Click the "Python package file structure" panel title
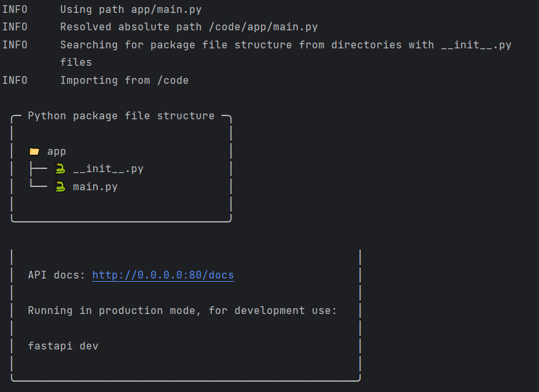The height and width of the screenshot is (392, 539). [121, 116]
